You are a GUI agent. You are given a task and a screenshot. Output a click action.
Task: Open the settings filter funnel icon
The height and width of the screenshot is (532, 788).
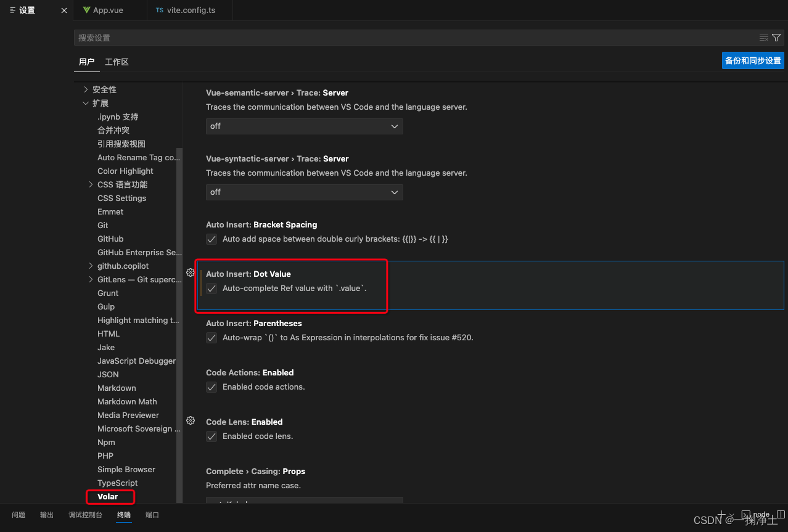point(776,38)
